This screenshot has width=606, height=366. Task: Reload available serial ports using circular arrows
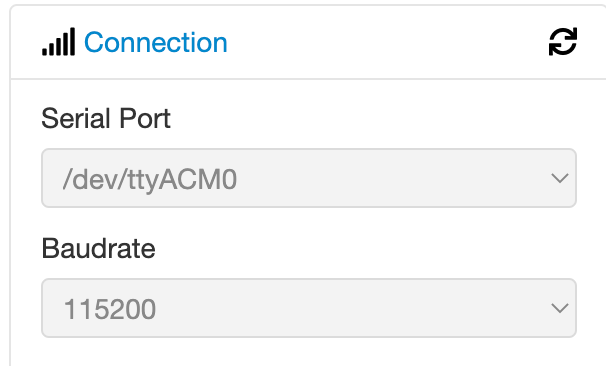(x=563, y=41)
